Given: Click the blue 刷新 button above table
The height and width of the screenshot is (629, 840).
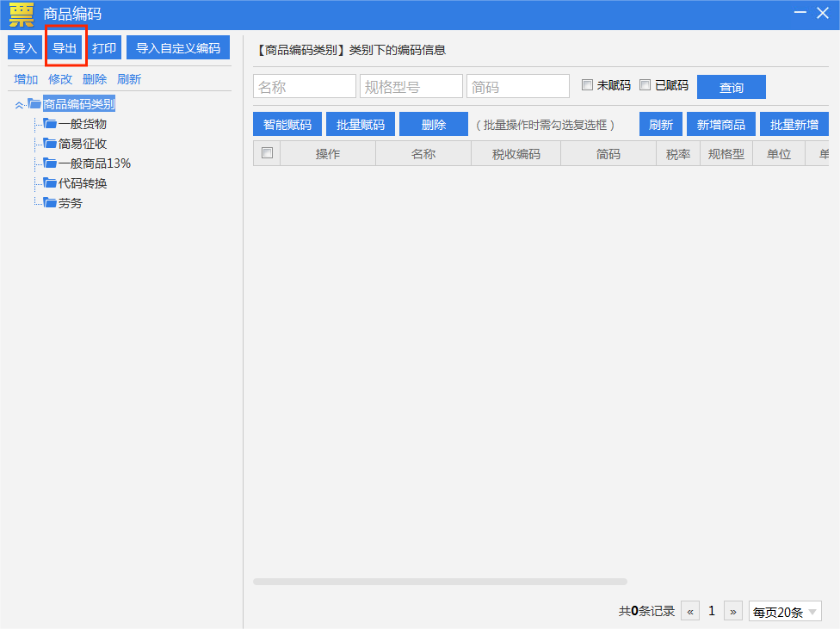Looking at the screenshot, I should (x=660, y=124).
